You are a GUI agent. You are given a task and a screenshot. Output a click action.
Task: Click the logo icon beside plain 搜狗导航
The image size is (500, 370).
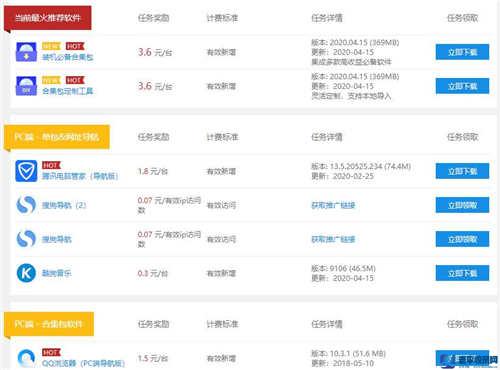pos(26,239)
